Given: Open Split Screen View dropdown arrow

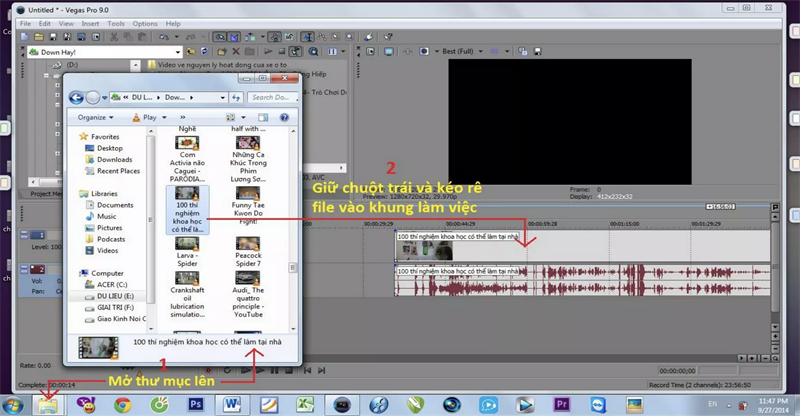Looking at the screenshot, I should (437, 52).
